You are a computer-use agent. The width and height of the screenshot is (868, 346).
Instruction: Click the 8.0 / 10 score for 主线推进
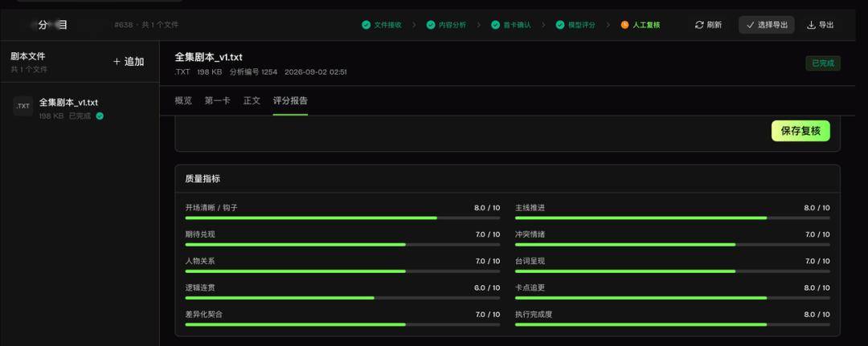pyautogui.click(x=817, y=208)
